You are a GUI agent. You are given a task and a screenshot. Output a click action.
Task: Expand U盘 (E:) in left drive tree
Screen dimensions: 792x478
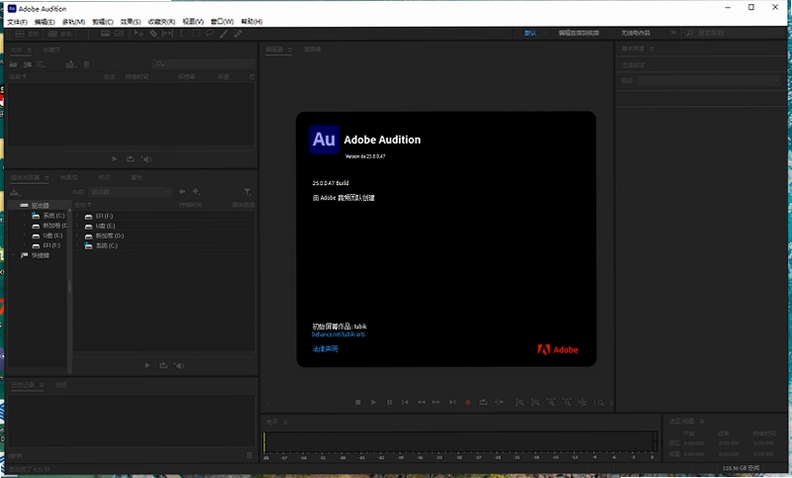tap(24, 235)
